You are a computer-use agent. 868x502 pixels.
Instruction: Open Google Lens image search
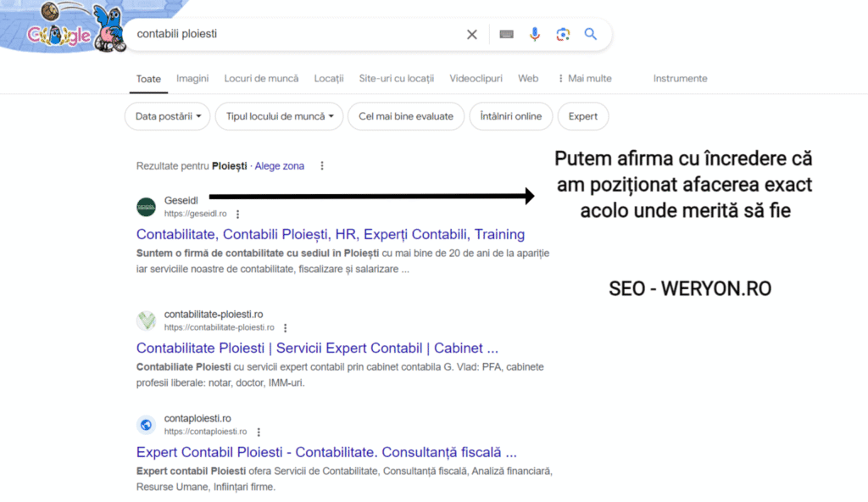point(562,34)
